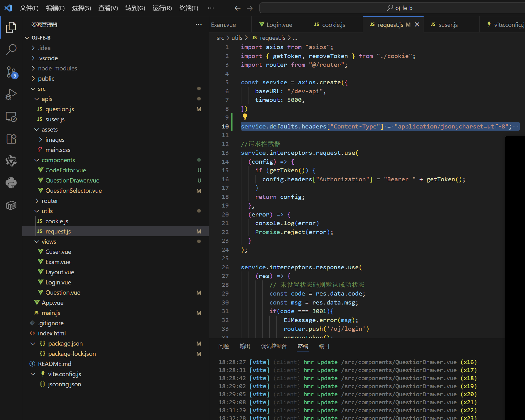Open QuestionDrawer.vue in the explorer
The image size is (525, 420).
coord(116,180)
